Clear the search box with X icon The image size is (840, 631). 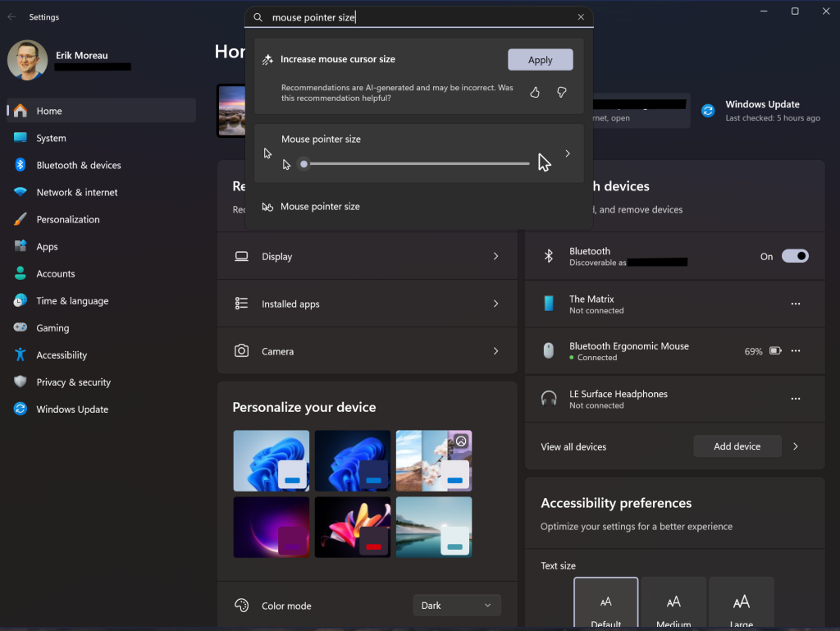click(581, 17)
